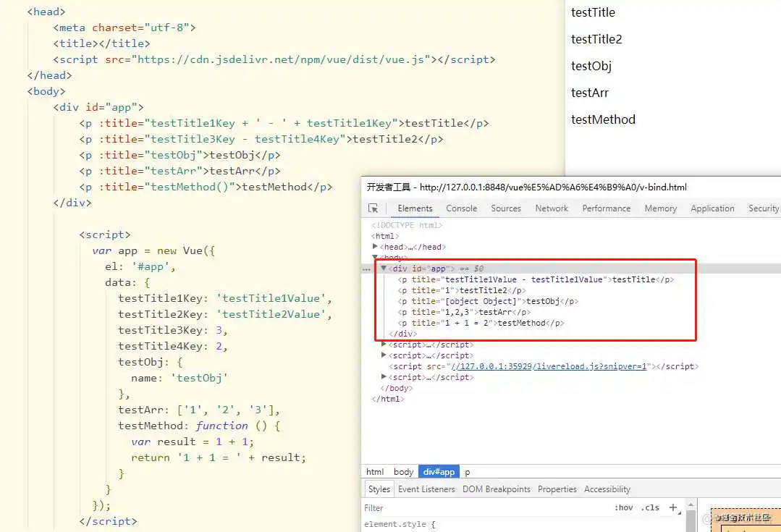Toggle element state with the :hov icon
The width and height of the screenshot is (781, 532).
click(x=623, y=507)
